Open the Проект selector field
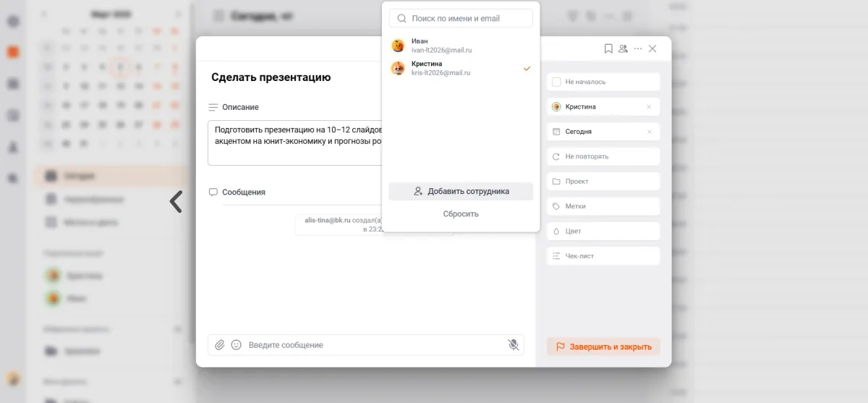Screen dimensions: 868x403 point(603,182)
